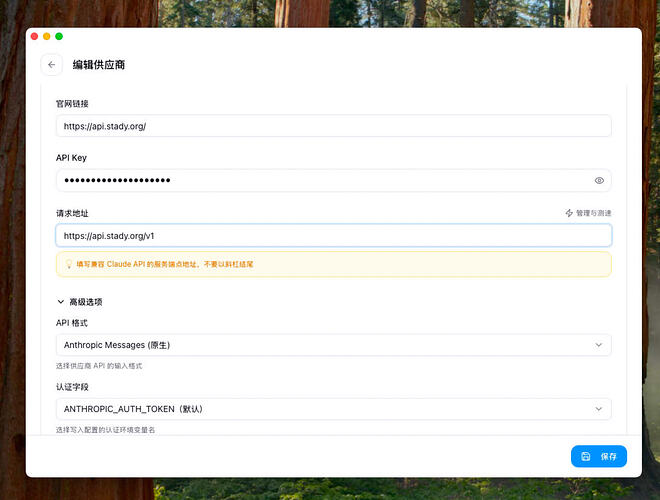The width and height of the screenshot is (660, 500).
Task: Click the 编辑供应商 page title
Action: pos(98,65)
